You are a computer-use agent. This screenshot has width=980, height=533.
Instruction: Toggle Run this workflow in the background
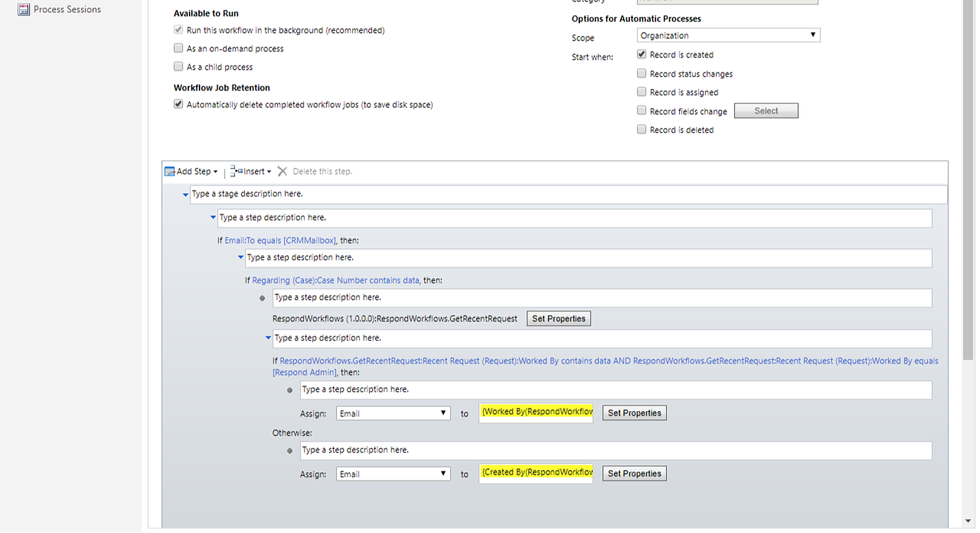(178, 30)
